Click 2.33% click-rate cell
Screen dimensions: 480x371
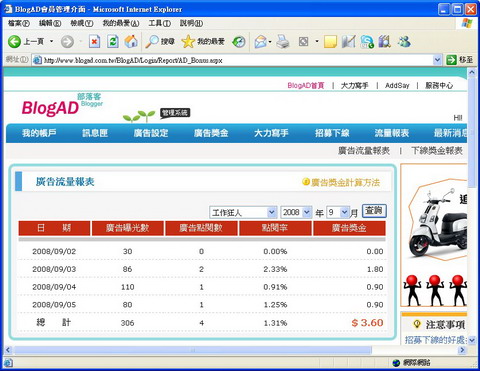[275, 269]
